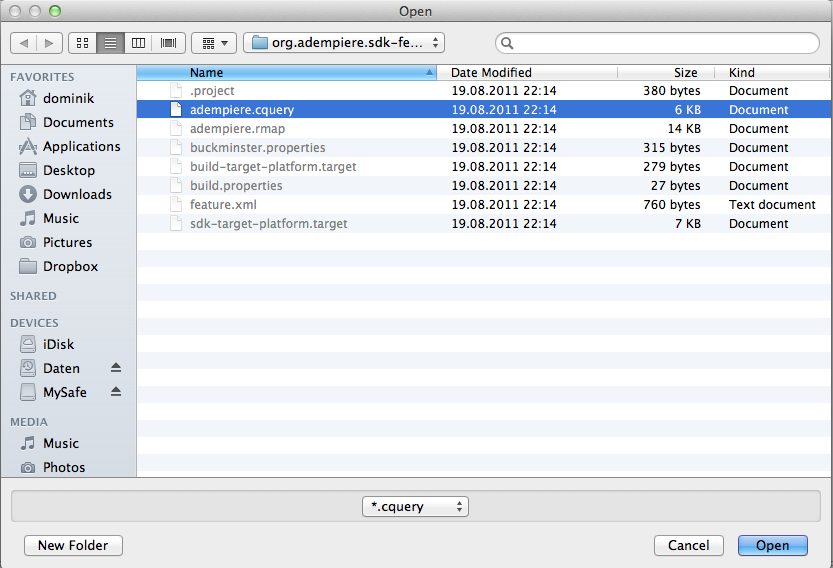Open the item arrangement dropdown
Screen dimensions: 833x568
(214, 43)
